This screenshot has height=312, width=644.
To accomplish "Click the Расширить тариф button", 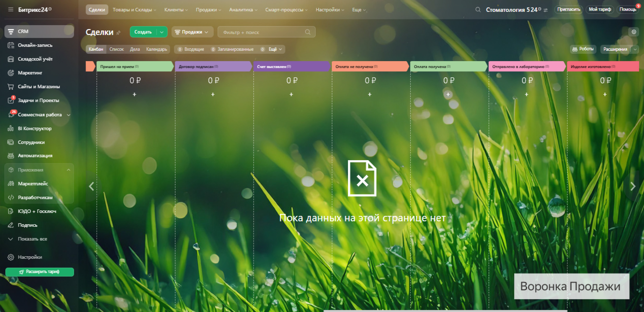I will pyautogui.click(x=39, y=272).
